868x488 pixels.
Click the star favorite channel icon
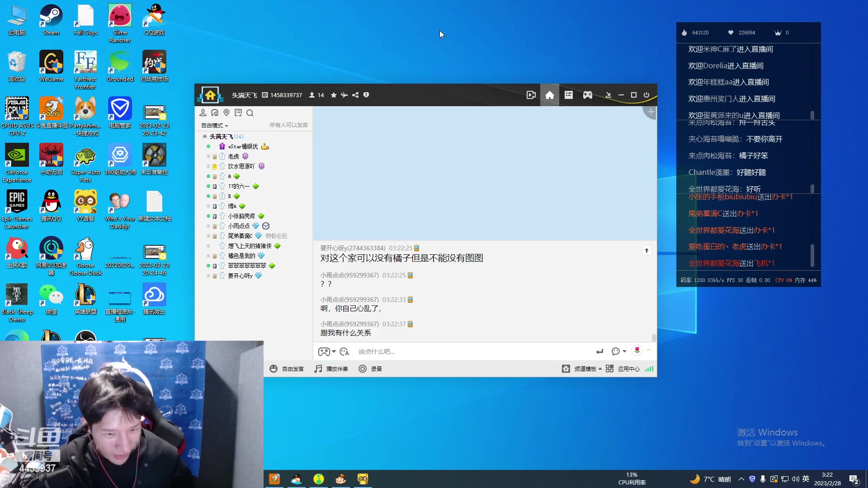(334, 95)
